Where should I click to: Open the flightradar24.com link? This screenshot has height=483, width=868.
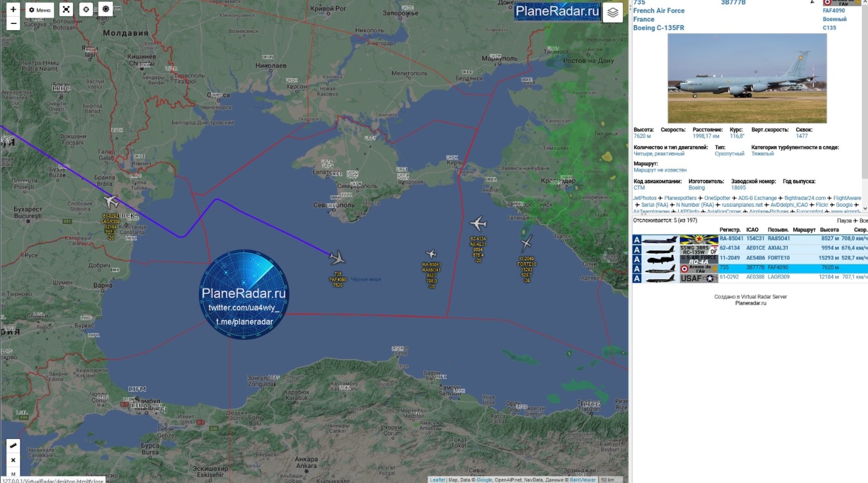[805, 198]
